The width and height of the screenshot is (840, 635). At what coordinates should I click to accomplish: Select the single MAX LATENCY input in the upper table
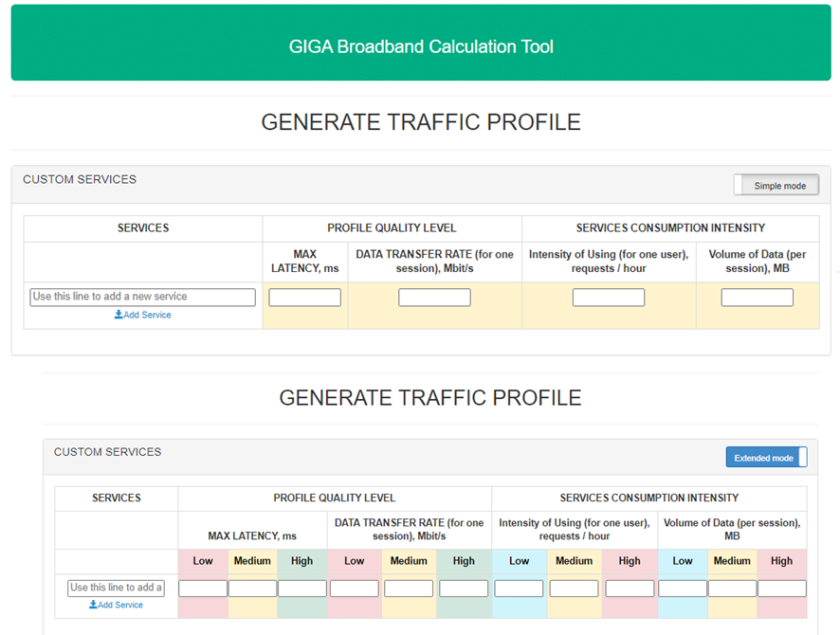click(x=304, y=298)
